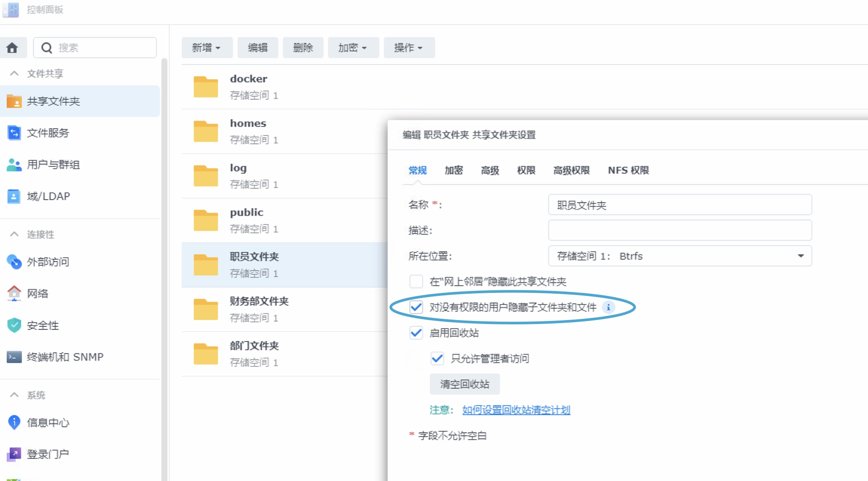Open the Login Portal (登录门户) icon
This screenshot has height=481, width=868.
[14, 454]
